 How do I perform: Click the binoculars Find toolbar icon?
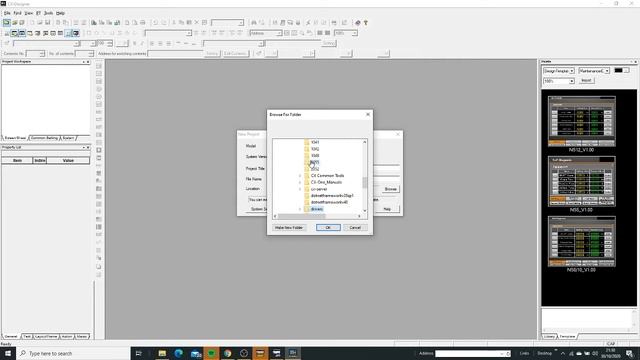point(253,22)
